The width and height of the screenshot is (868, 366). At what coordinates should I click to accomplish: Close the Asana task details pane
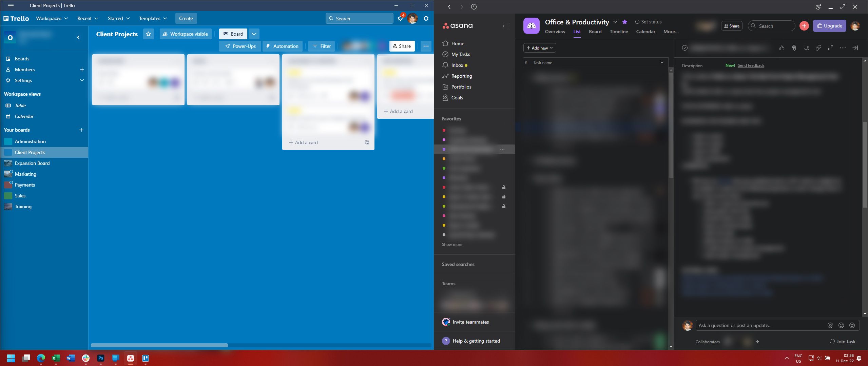coord(855,48)
